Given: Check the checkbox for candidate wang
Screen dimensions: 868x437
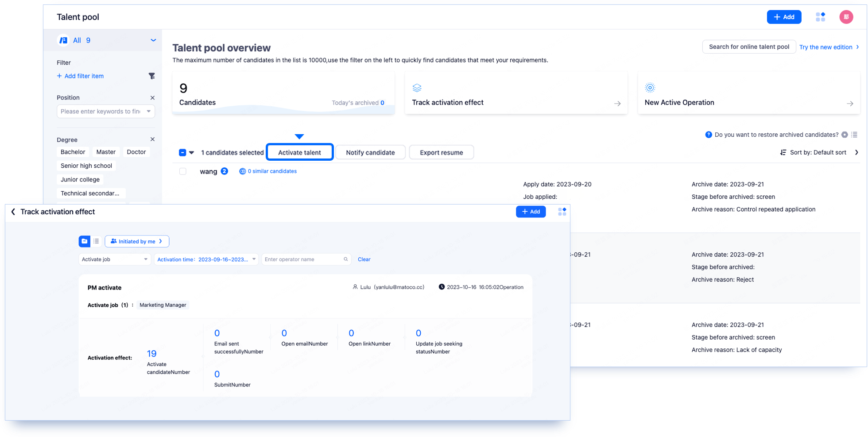Looking at the screenshot, I should [x=183, y=171].
